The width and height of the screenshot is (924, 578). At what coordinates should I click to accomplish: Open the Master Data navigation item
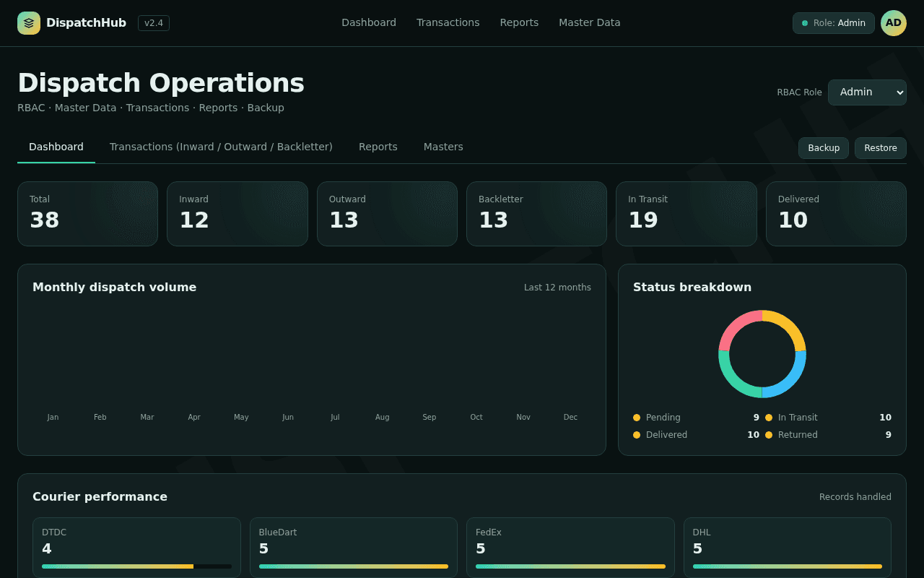590,23
